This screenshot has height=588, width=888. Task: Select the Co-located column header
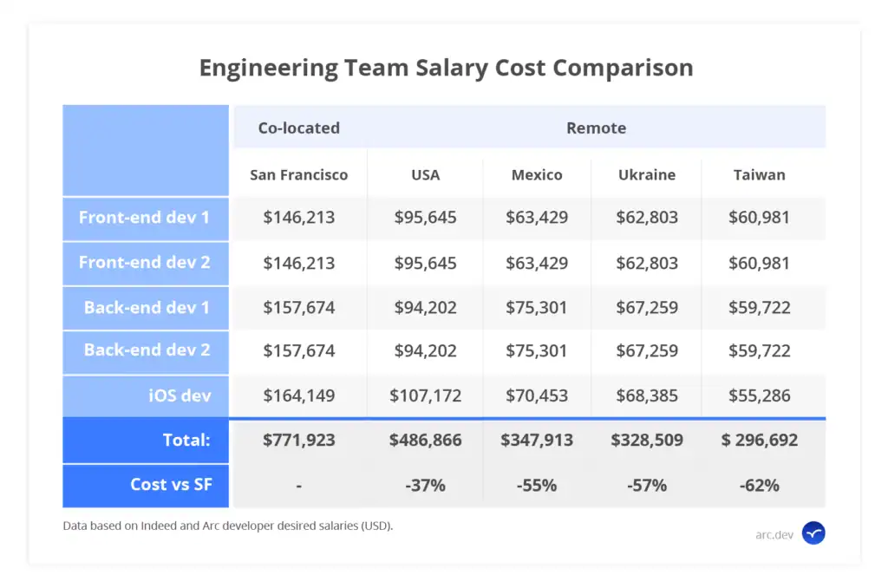pos(299,128)
